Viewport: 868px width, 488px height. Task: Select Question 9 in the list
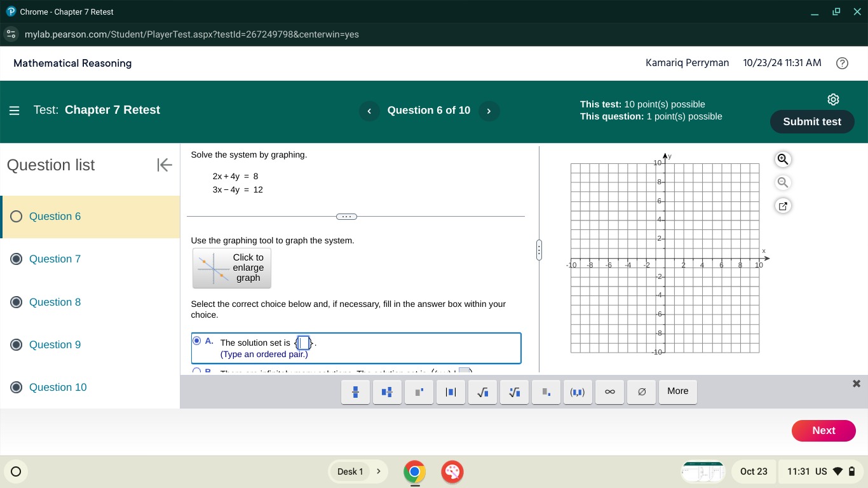[90, 344]
